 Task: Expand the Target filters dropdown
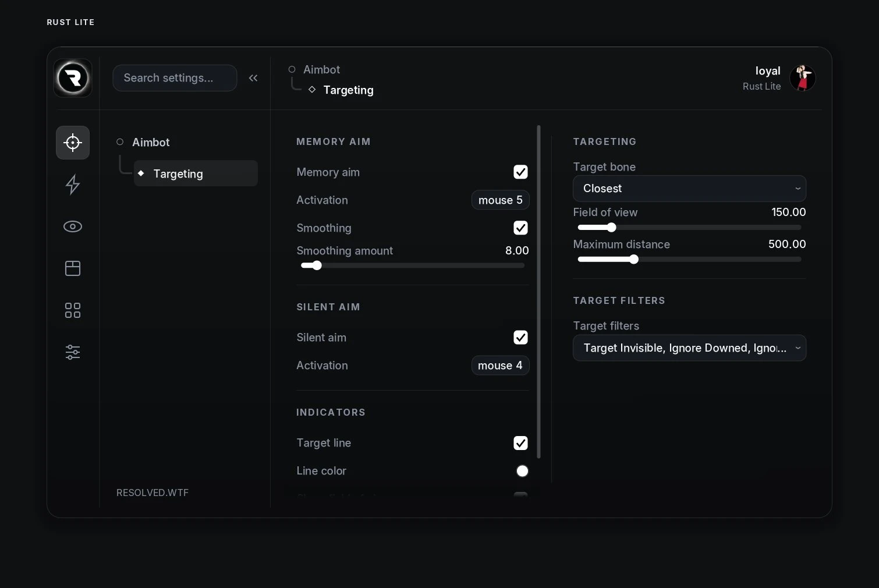click(x=689, y=348)
